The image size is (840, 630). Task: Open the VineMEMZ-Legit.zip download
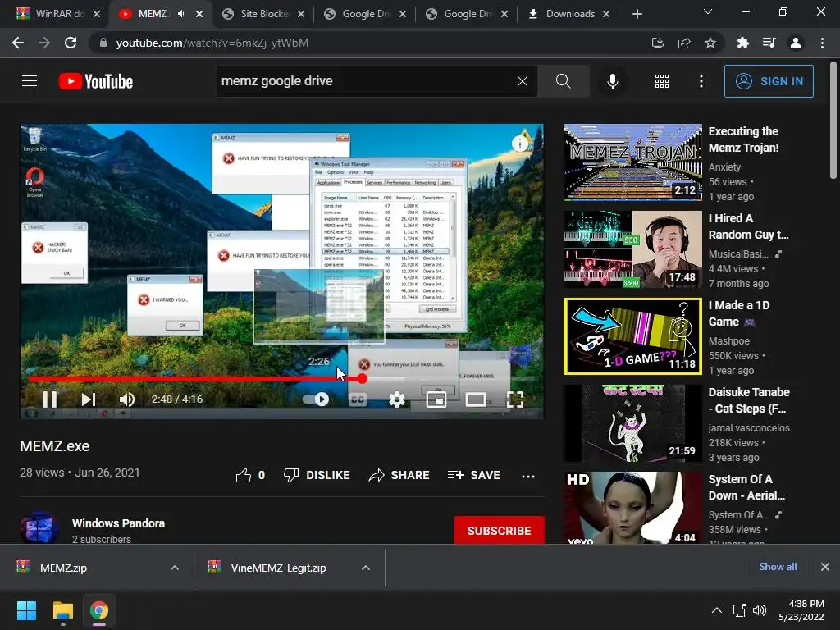pyautogui.click(x=278, y=568)
